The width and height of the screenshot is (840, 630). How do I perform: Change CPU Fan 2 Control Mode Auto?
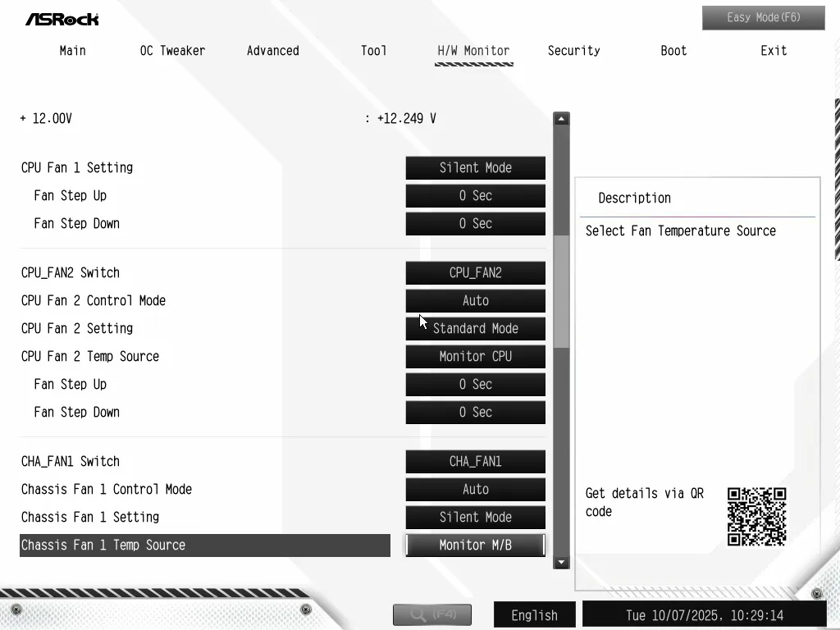pyautogui.click(x=475, y=301)
